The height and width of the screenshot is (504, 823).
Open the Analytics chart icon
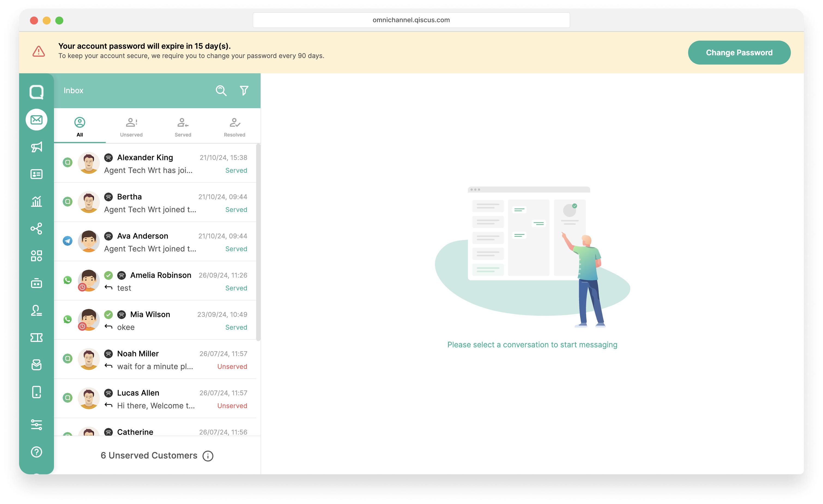[x=37, y=201]
